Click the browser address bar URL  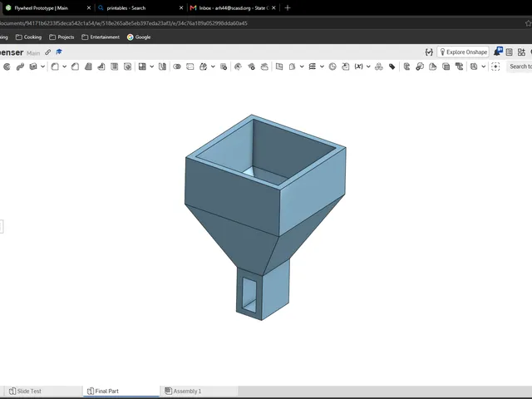tap(124, 23)
